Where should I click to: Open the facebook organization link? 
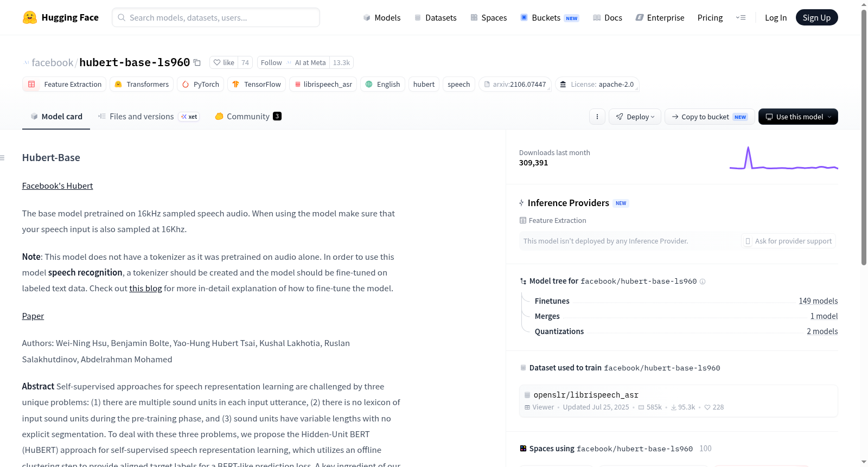[x=52, y=63]
